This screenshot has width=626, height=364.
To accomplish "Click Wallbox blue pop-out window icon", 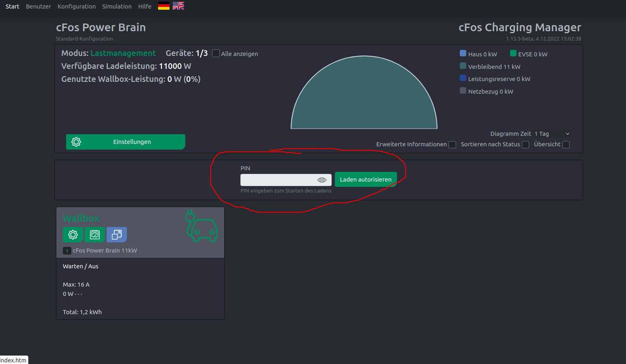I will click(117, 235).
